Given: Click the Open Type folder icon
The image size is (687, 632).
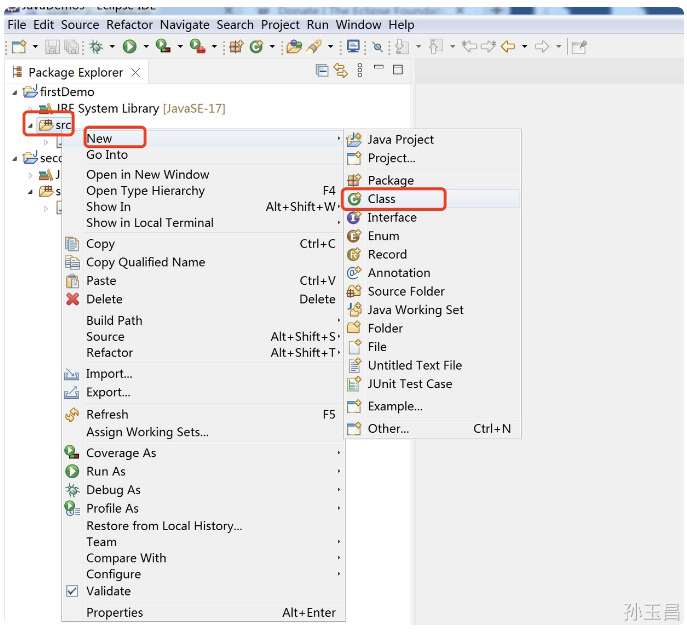Looking at the screenshot, I should (294, 46).
